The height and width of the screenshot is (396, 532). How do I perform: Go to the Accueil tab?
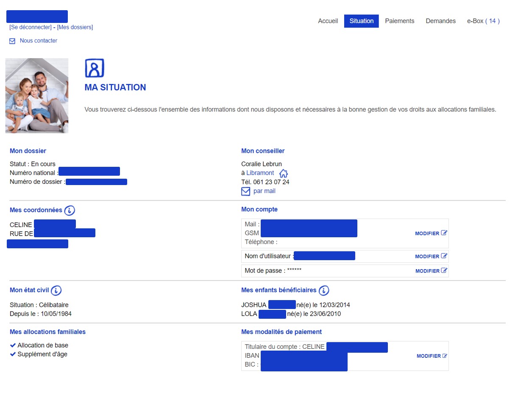[x=328, y=21]
